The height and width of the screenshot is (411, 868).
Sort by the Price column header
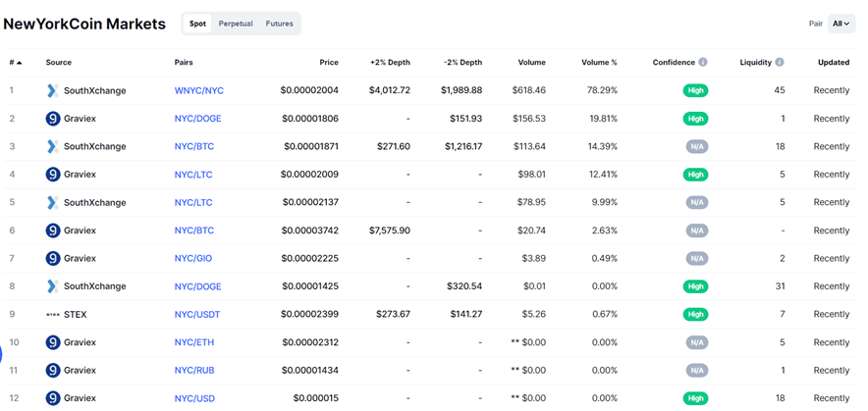tap(328, 63)
